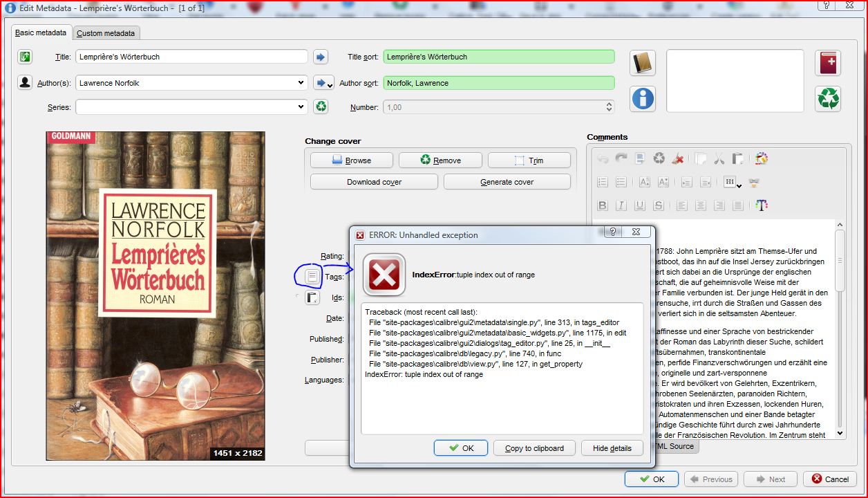Adjust series Number spinner arrows
This screenshot has width=868, height=498.
(x=609, y=107)
